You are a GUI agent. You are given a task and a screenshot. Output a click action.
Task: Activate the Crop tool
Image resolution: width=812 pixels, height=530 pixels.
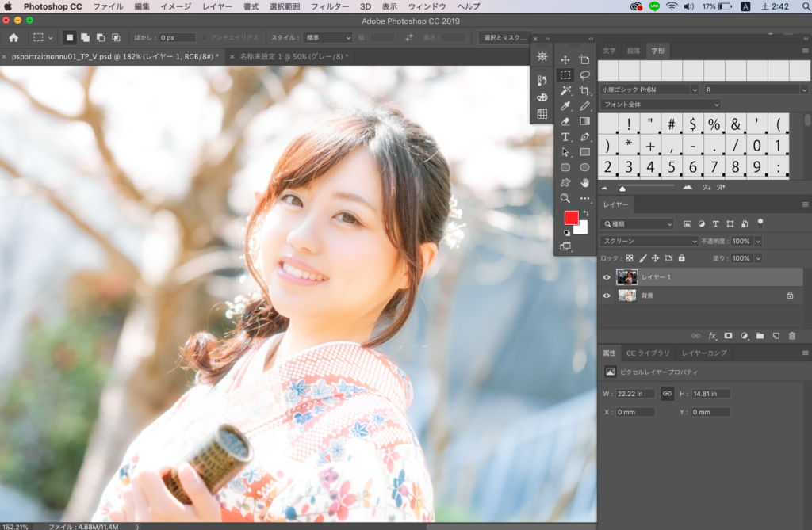click(x=584, y=91)
